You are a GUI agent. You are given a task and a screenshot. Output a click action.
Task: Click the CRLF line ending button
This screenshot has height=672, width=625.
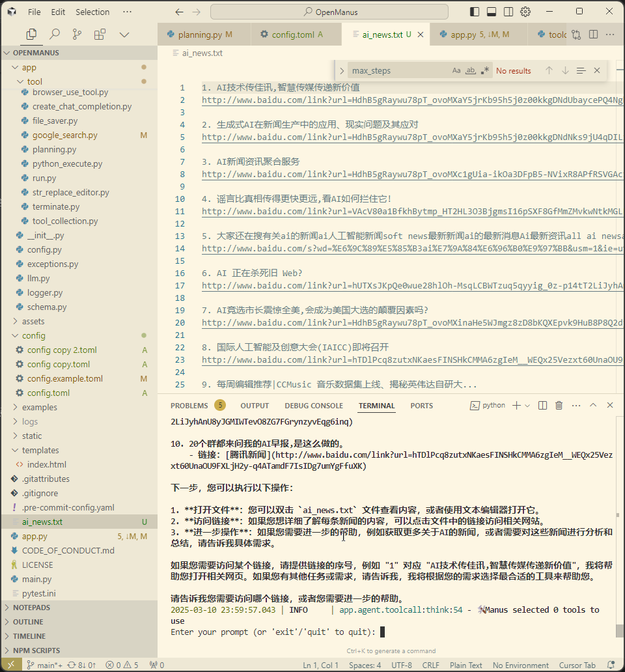pos(430,665)
